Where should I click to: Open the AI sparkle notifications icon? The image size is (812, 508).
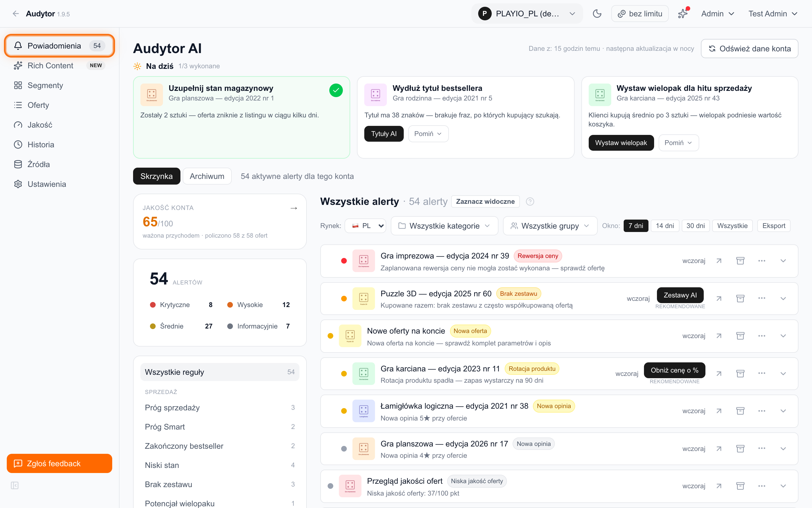[683, 14]
